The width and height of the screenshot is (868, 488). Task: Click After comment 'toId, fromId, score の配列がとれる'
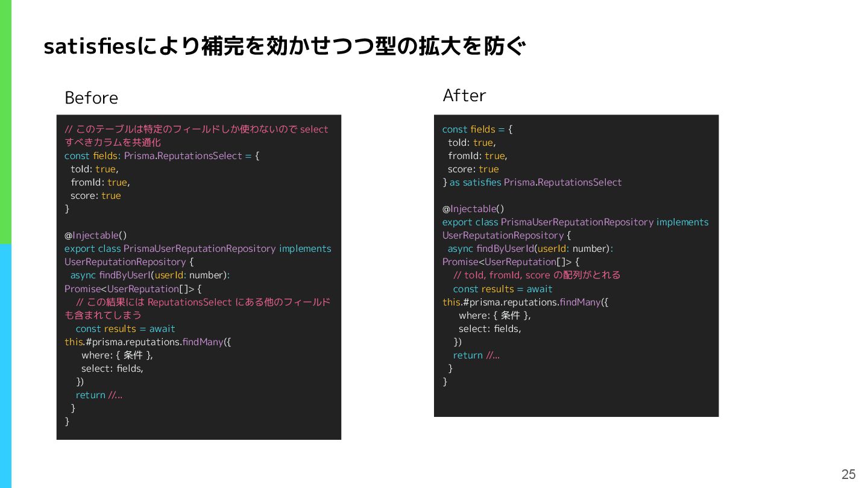click(x=536, y=275)
